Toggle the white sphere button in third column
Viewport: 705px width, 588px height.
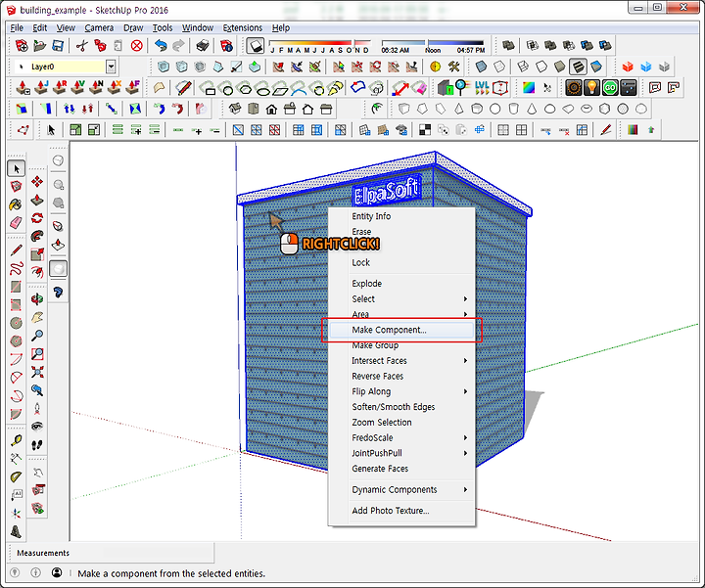(x=59, y=269)
